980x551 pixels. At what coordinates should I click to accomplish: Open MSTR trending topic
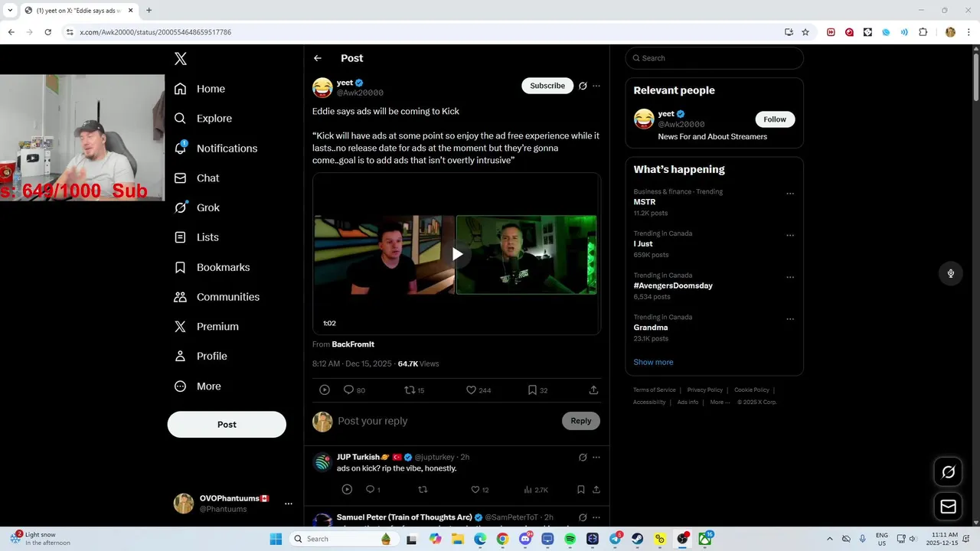click(645, 202)
